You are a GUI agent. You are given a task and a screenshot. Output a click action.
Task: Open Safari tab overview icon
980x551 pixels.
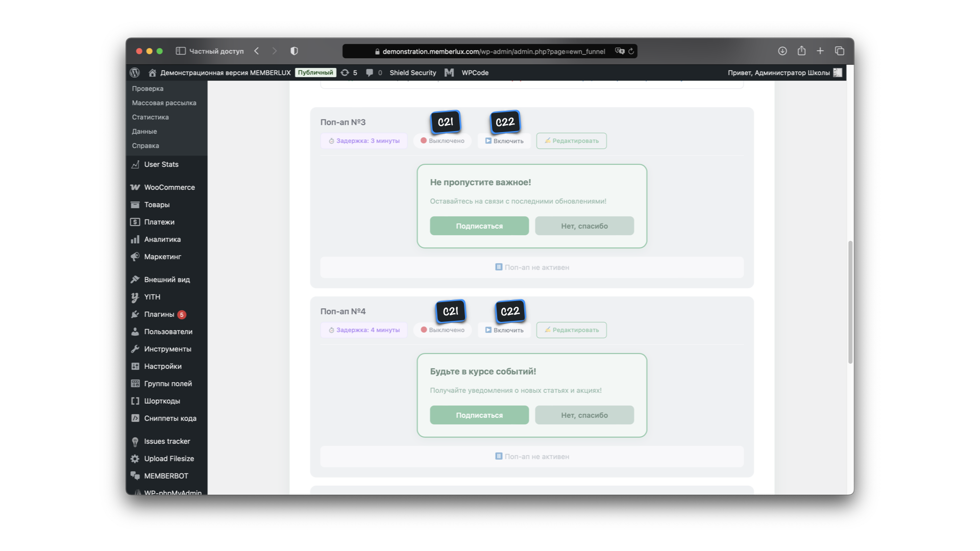[840, 51]
